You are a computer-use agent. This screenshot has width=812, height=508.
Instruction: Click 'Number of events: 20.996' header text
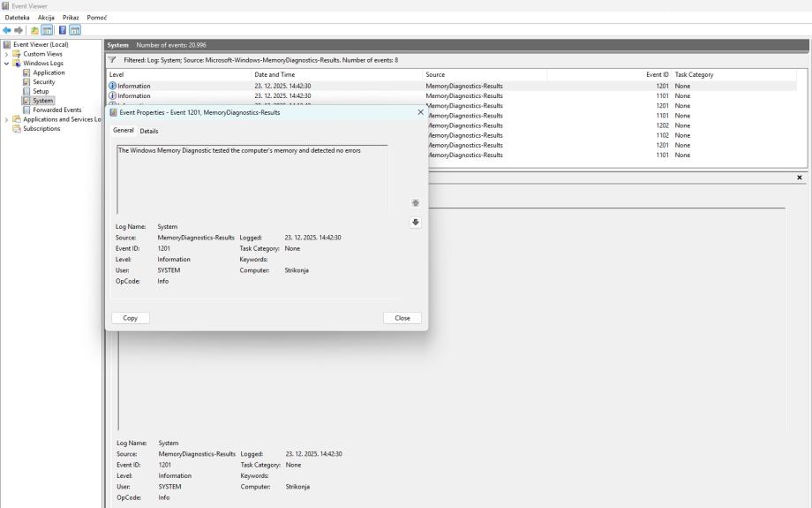pyautogui.click(x=171, y=45)
